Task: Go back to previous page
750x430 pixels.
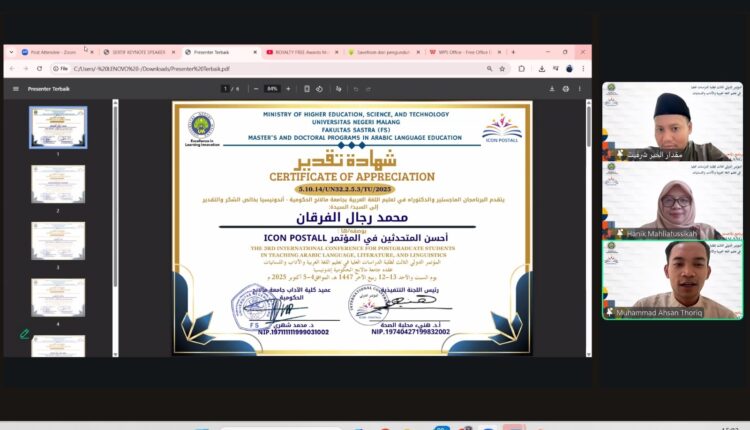Action: pos(12,69)
